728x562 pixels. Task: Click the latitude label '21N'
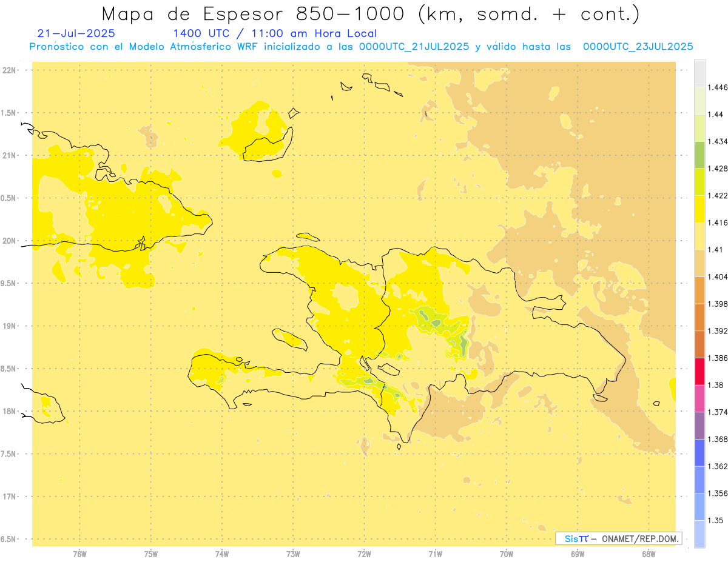(x=9, y=155)
